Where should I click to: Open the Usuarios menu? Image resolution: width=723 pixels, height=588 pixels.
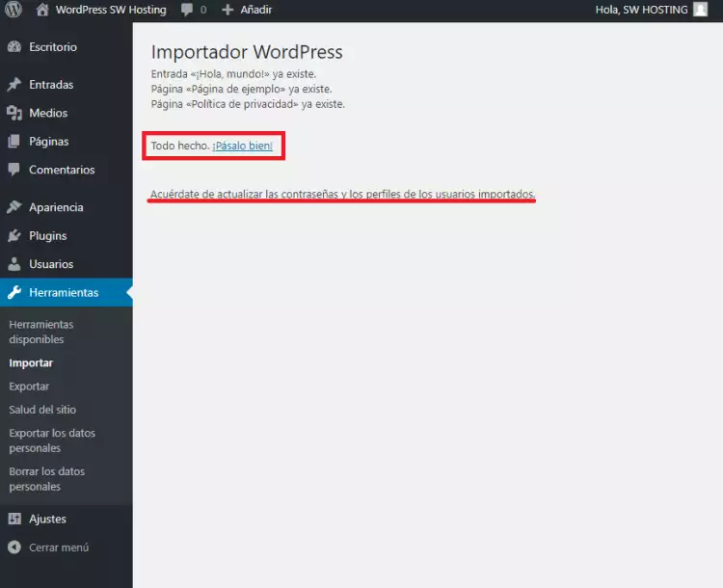click(x=51, y=264)
